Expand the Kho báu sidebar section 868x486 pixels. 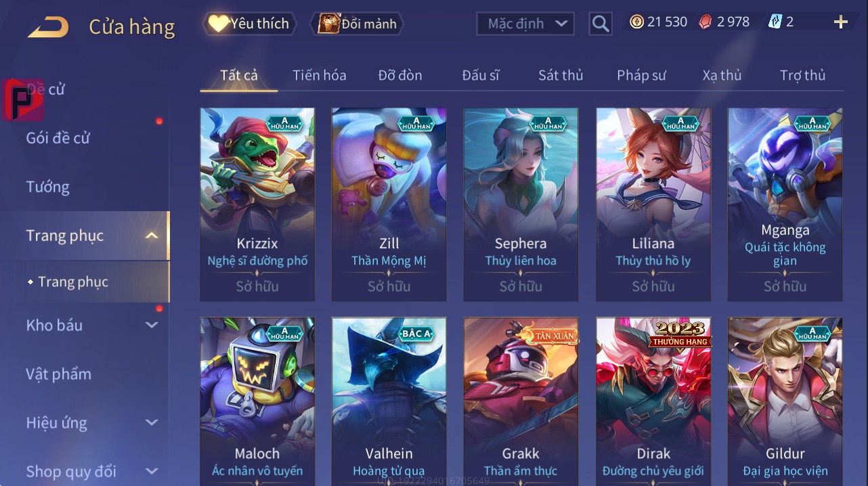click(x=152, y=325)
